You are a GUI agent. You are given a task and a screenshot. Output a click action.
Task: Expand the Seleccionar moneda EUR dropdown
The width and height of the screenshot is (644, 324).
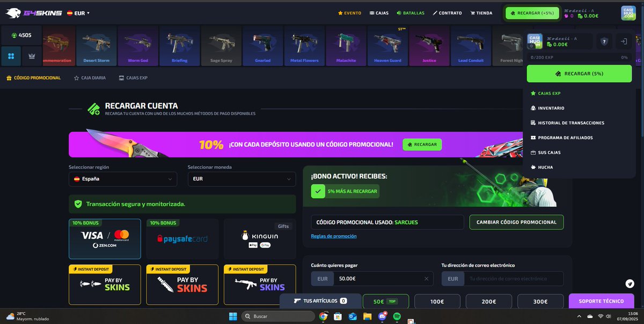pos(241,179)
